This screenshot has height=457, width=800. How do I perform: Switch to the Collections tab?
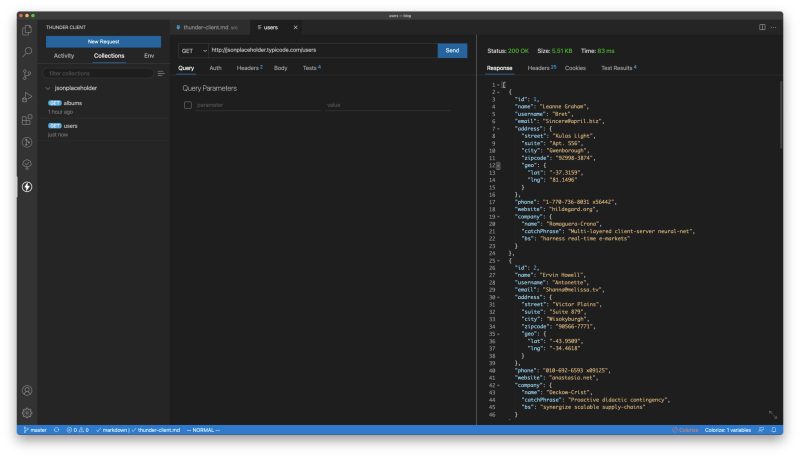pyautogui.click(x=109, y=56)
